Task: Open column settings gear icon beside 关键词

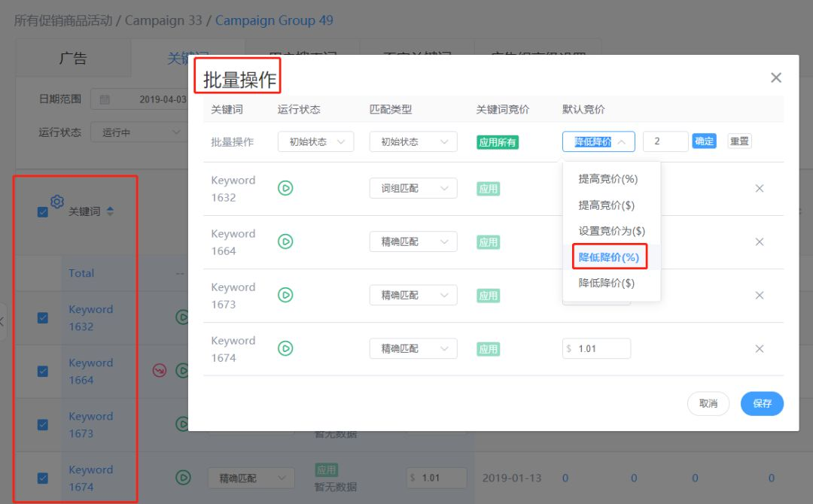Action: click(x=57, y=201)
